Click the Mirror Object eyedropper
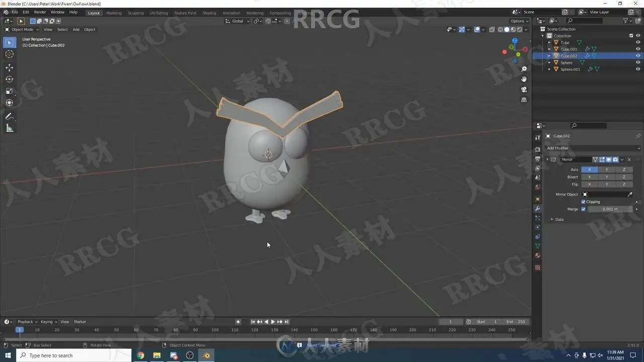The width and height of the screenshot is (644, 362). pos(629,195)
